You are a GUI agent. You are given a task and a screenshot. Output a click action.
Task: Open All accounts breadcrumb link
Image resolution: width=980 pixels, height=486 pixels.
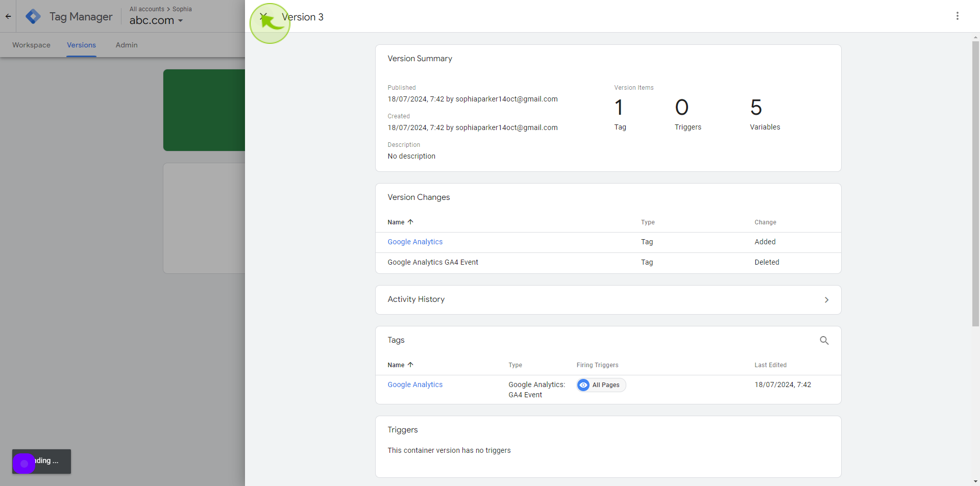pyautogui.click(x=147, y=9)
